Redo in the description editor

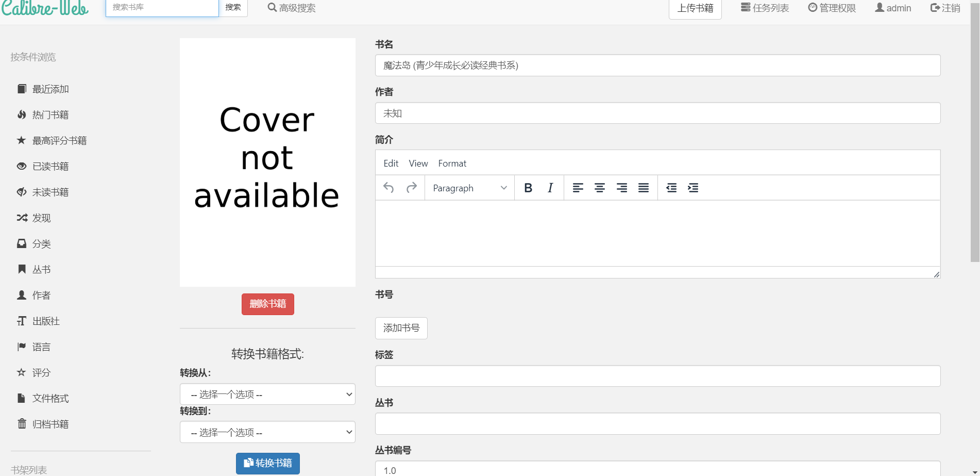411,188
